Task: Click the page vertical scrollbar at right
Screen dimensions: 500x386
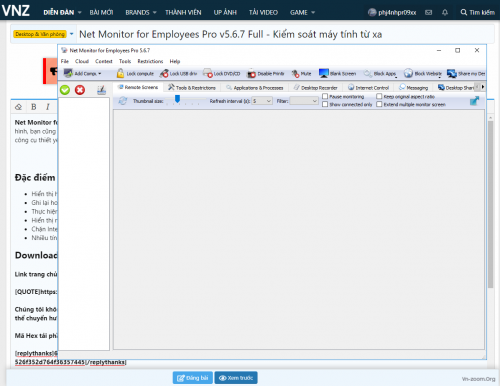Action: pyautogui.click(x=490, y=204)
